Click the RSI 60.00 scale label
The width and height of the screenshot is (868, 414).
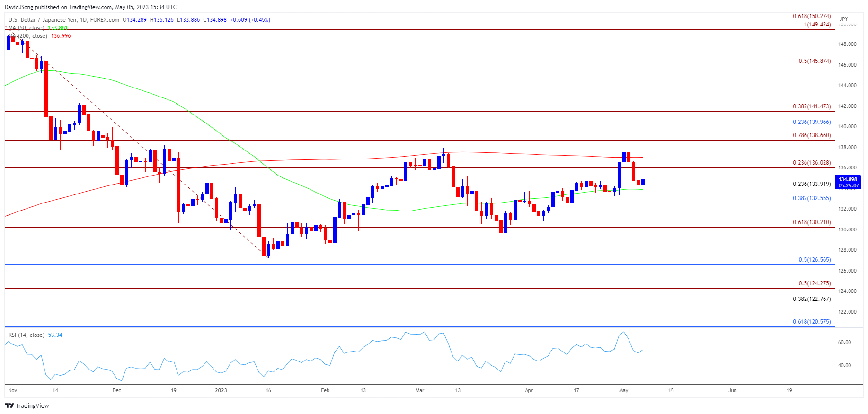coord(844,342)
